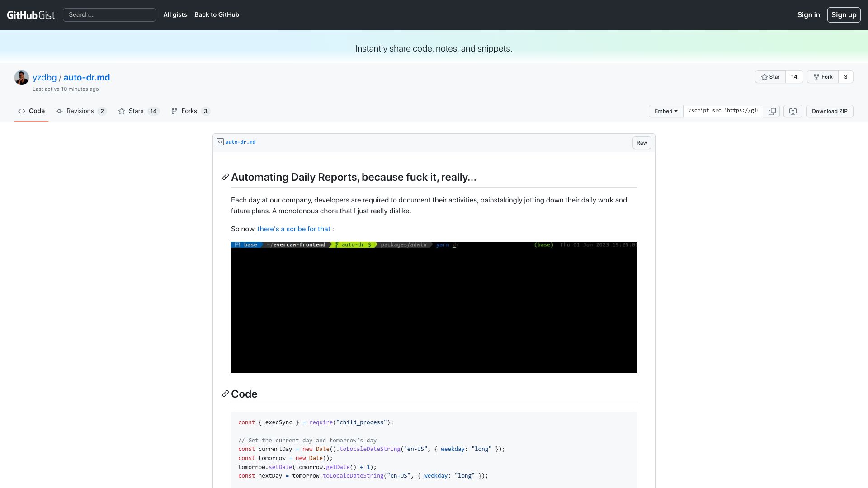Open the Forks tab
The width and height of the screenshot is (868, 488).
(190, 111)
